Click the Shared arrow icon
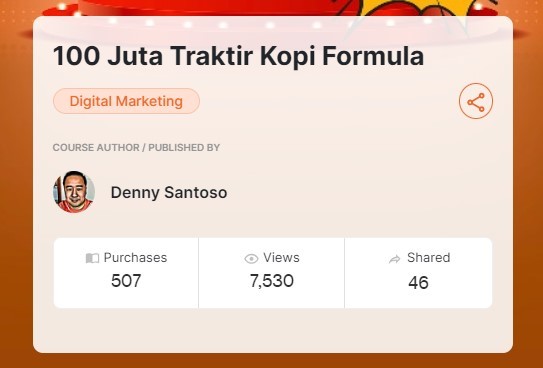 394,259
